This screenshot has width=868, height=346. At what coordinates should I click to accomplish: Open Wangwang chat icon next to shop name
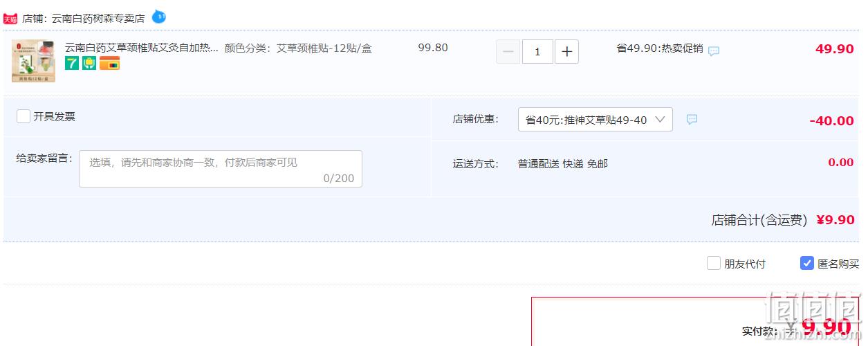click(x=159, y=16)
